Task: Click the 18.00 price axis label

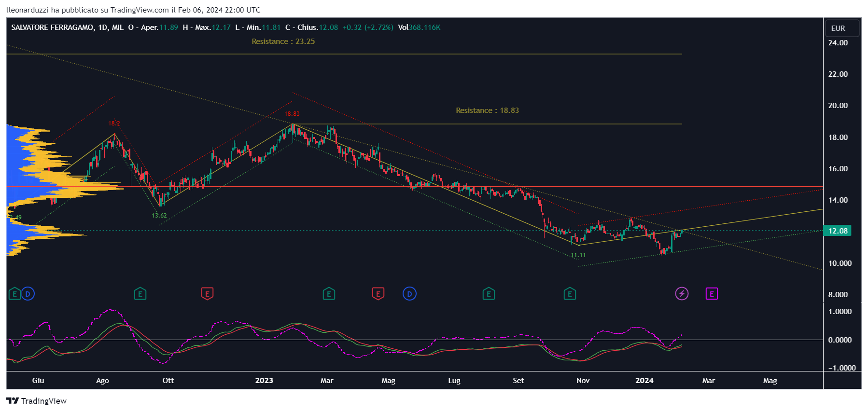Action: click(838, 137)
